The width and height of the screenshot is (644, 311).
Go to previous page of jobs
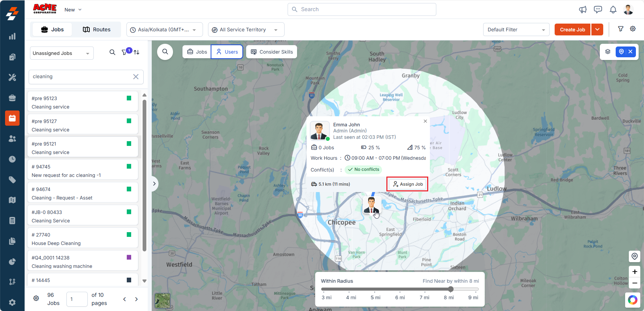124,299
